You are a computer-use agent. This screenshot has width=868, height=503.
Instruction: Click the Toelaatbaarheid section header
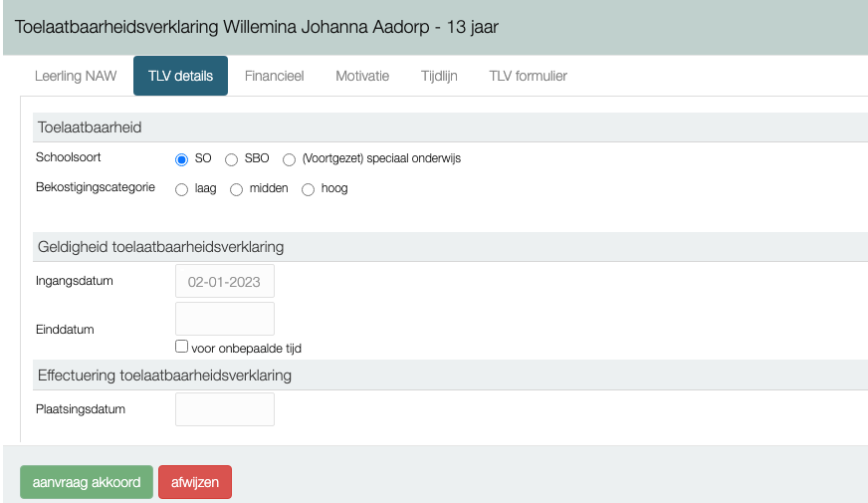90,127
